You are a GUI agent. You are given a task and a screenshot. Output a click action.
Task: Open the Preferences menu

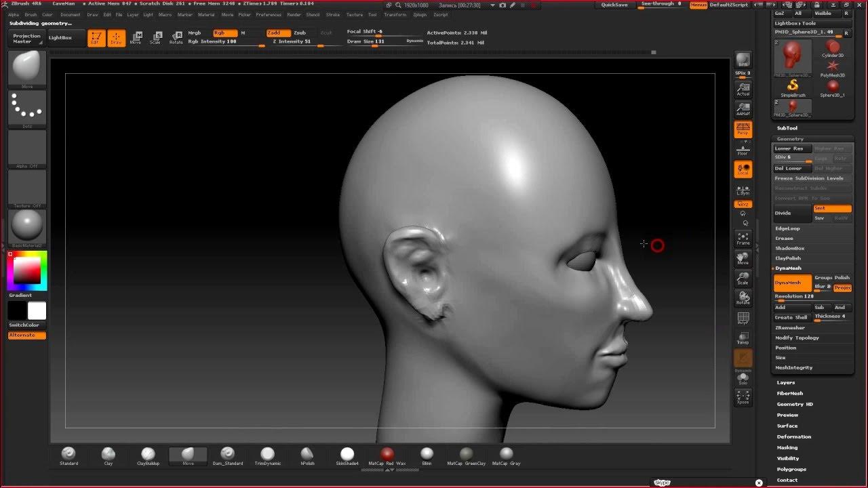click(269, 14)
